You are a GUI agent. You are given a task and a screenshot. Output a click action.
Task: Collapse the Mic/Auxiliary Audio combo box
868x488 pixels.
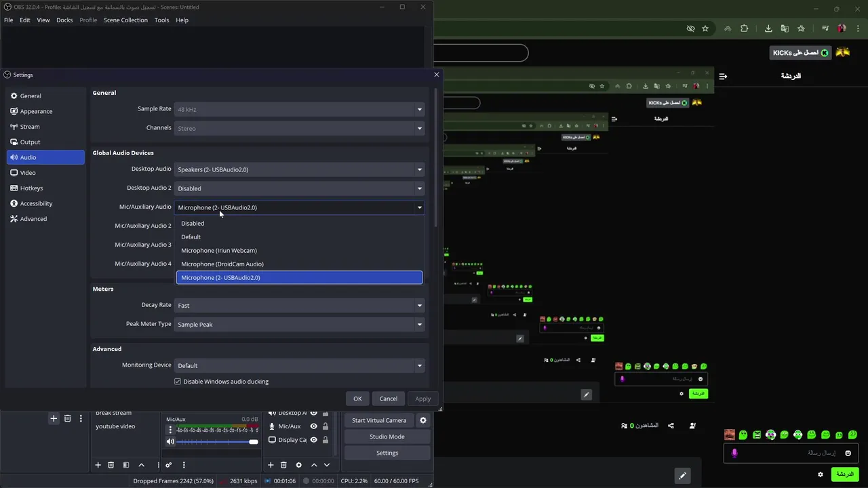[x=299, y=207]
